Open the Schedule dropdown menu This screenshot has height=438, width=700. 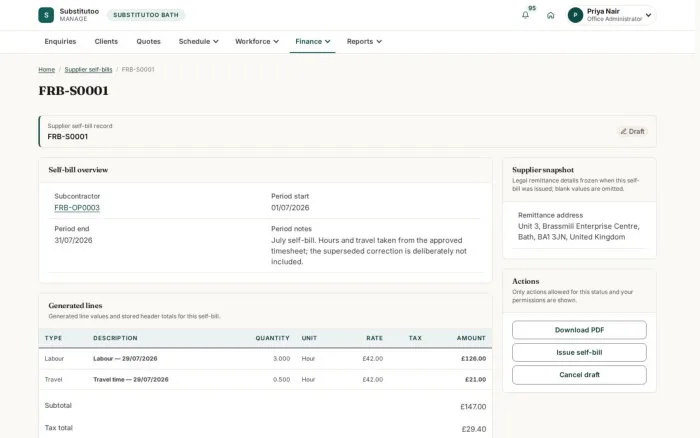[x=198, y=42]
